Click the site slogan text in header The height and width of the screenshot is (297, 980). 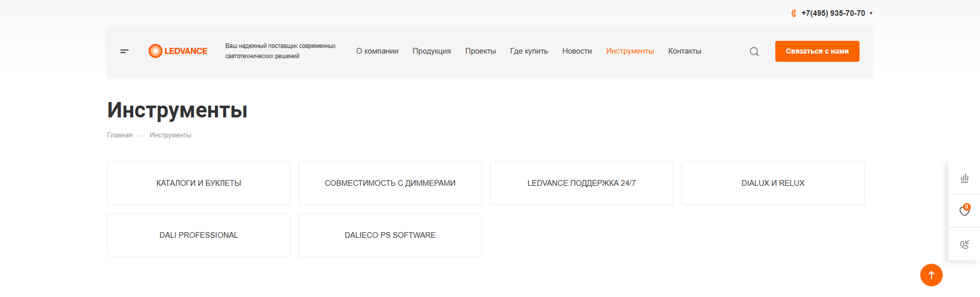[280, 51]
